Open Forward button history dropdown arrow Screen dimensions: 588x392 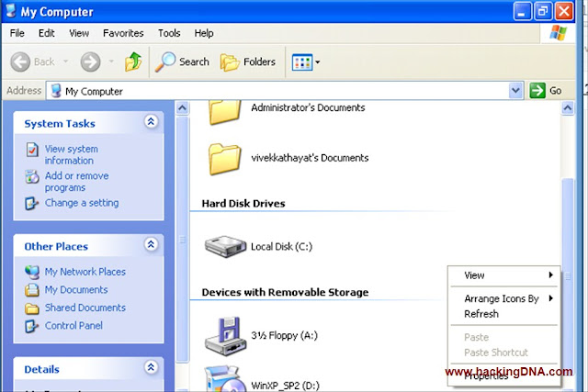pos(111,62)
